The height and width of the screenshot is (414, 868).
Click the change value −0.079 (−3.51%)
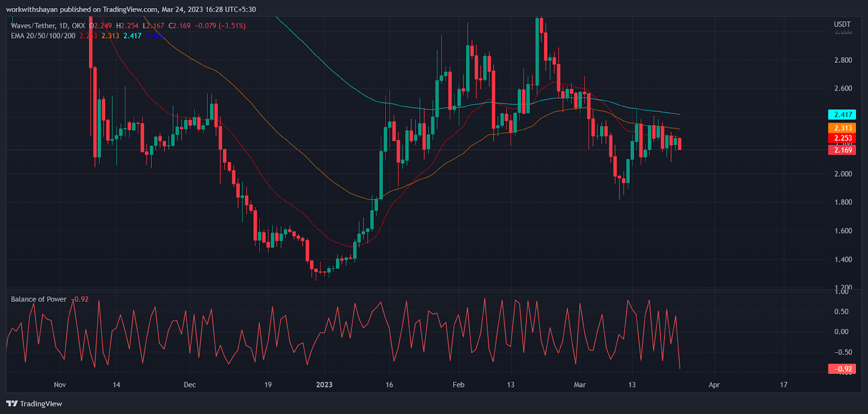[x=220, y=25]
